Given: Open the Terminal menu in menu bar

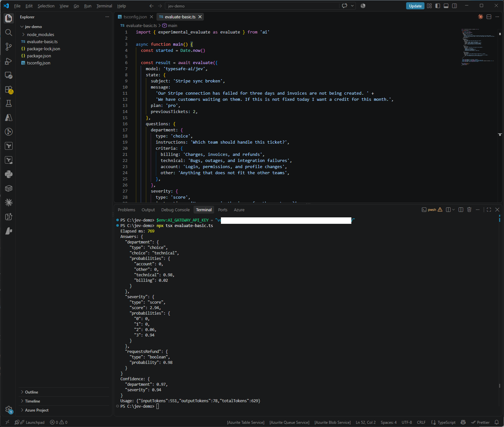Looking at the screenshot, I should [104, 6].
